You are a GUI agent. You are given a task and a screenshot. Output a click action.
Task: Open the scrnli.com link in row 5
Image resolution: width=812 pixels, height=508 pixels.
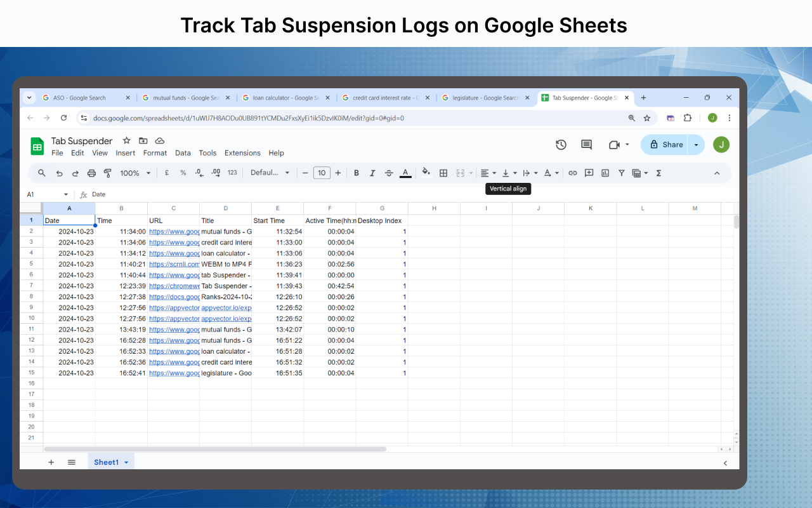(174, 264)
